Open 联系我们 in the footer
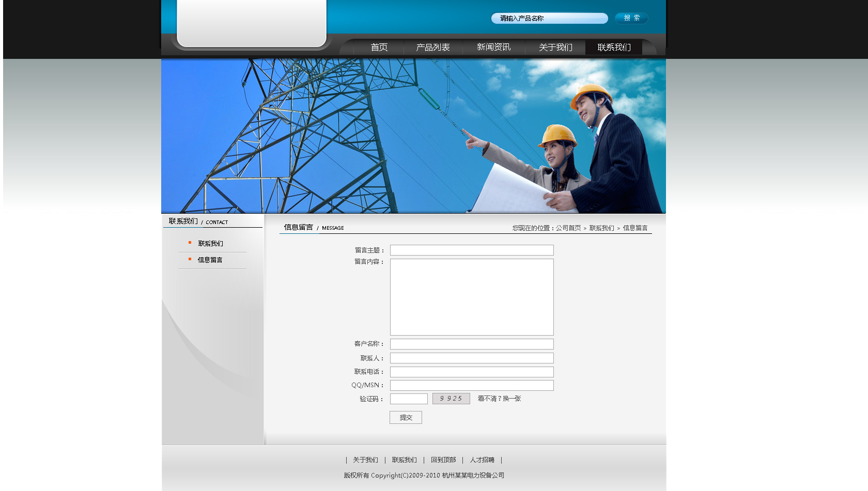Screen dimensions: 868x491 (x=404, y=460)
